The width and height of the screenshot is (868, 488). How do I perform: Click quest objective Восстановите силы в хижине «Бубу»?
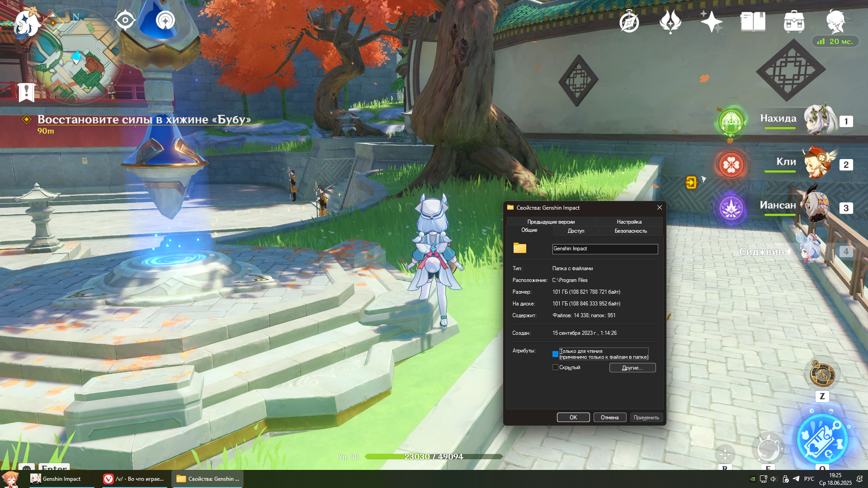pos(144,119)
